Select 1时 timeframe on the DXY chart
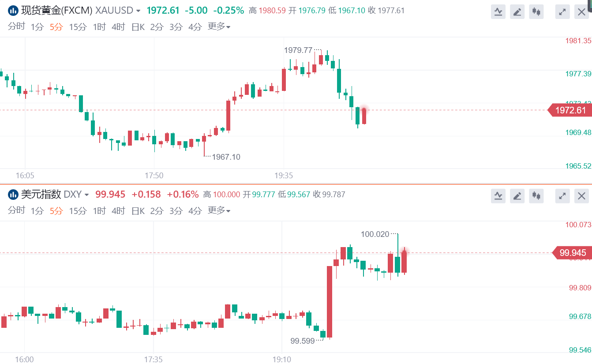The image size is (592, 364). tap(99, 211)
